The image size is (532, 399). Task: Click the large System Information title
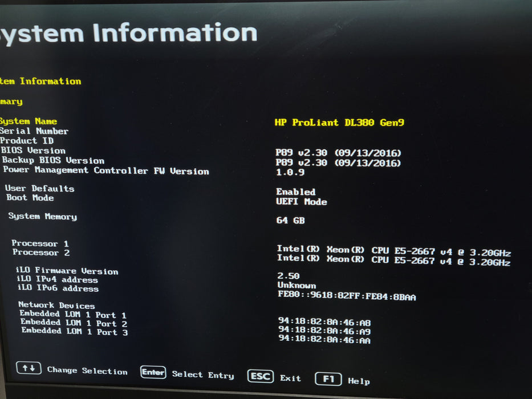coord(129,33)
